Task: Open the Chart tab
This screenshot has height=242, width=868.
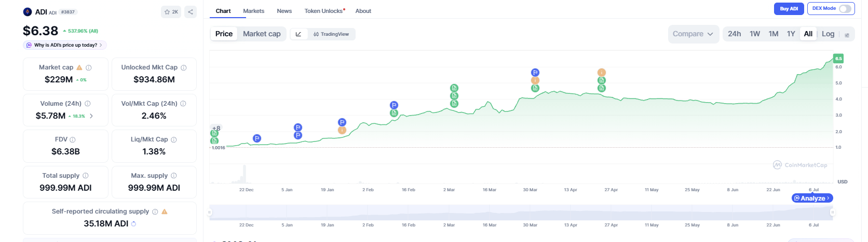Action: (223, 11)
